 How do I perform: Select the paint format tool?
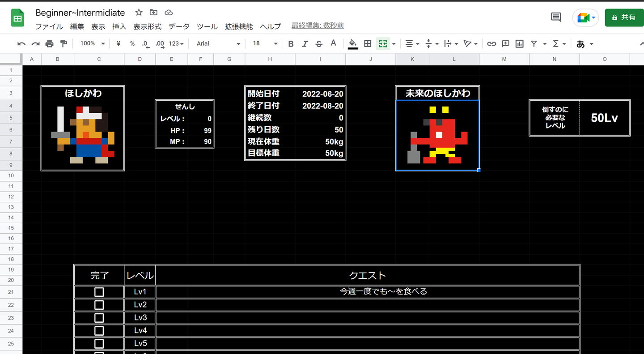tap(64, 43)
